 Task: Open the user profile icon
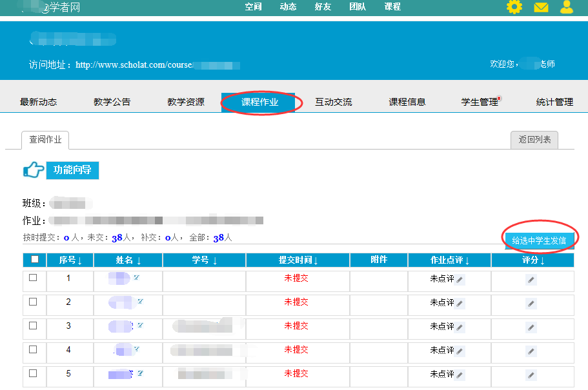pos(567,7)
